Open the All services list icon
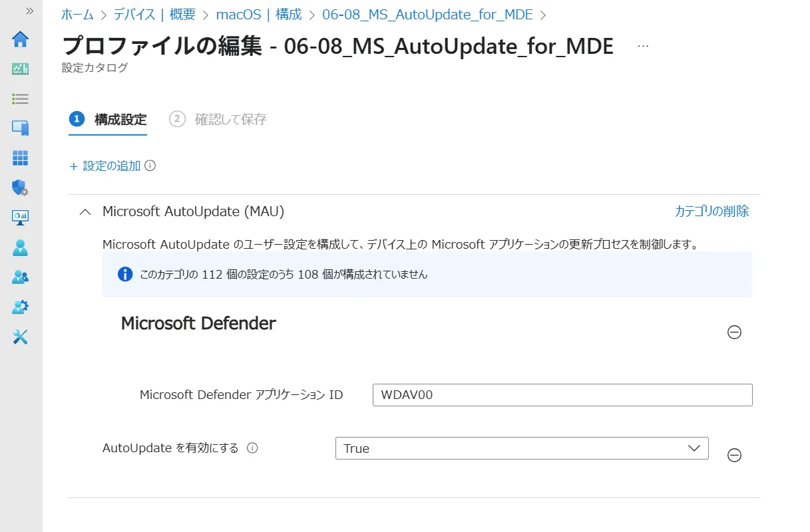Viewport: 810px width, 532px height. [21, 99]
